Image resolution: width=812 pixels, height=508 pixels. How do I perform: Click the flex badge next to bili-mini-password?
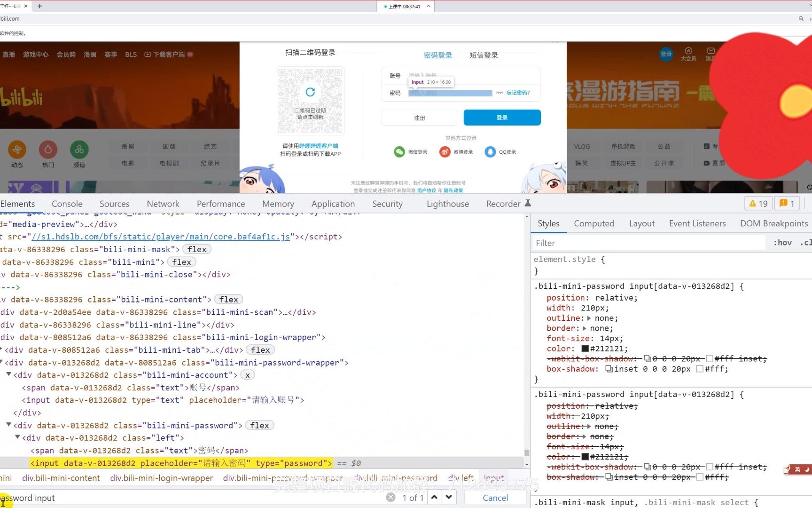pyautogui.click(x=259, y=426)
